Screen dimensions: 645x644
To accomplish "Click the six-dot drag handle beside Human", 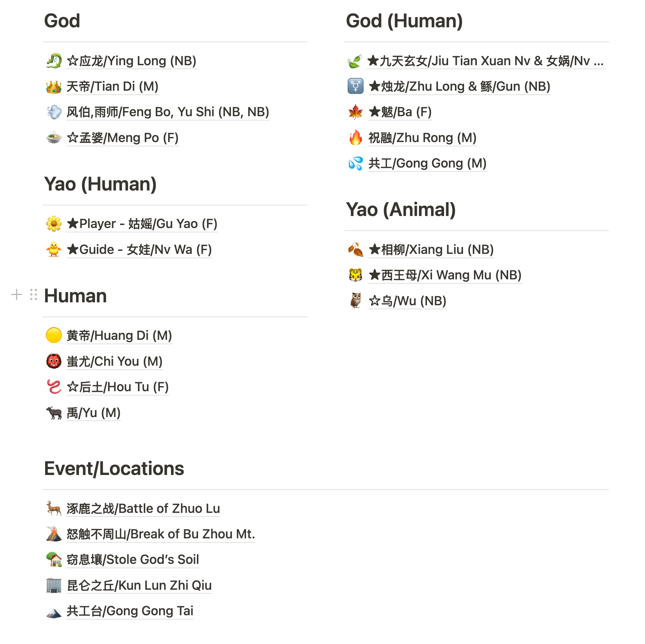I will coord(34,295).
